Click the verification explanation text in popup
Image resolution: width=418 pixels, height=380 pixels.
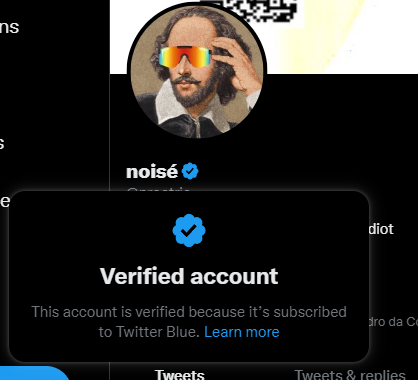click(x=189, y=322)
